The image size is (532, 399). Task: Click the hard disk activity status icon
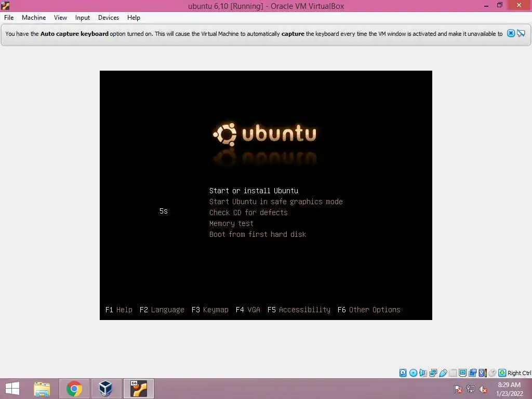click(x=403, y=373)
